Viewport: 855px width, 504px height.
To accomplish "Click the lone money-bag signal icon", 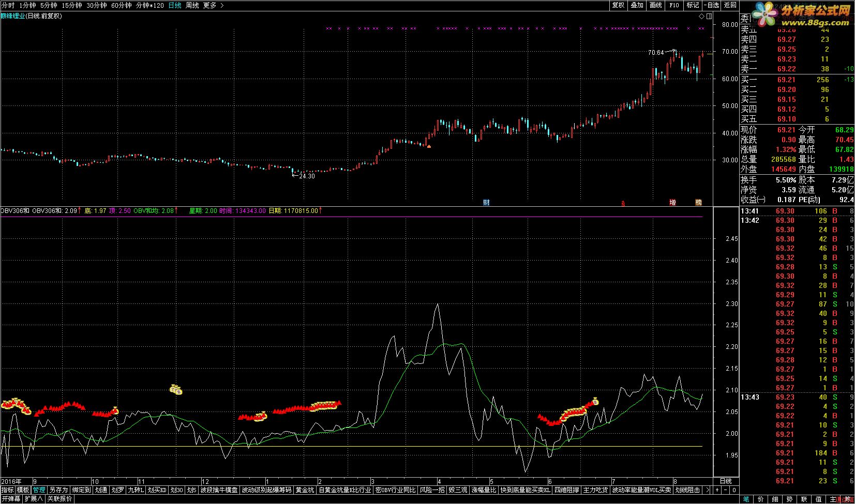I will tap(176, 389).
